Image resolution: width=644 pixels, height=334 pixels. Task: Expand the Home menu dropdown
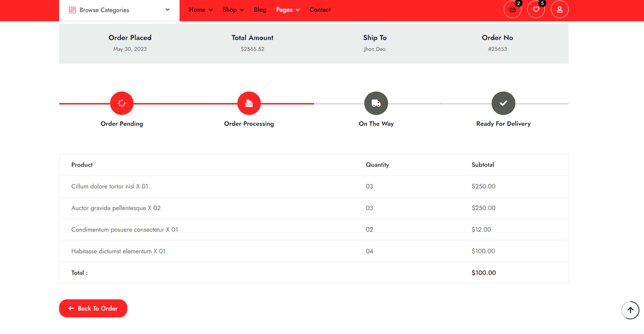pos(201,10)
